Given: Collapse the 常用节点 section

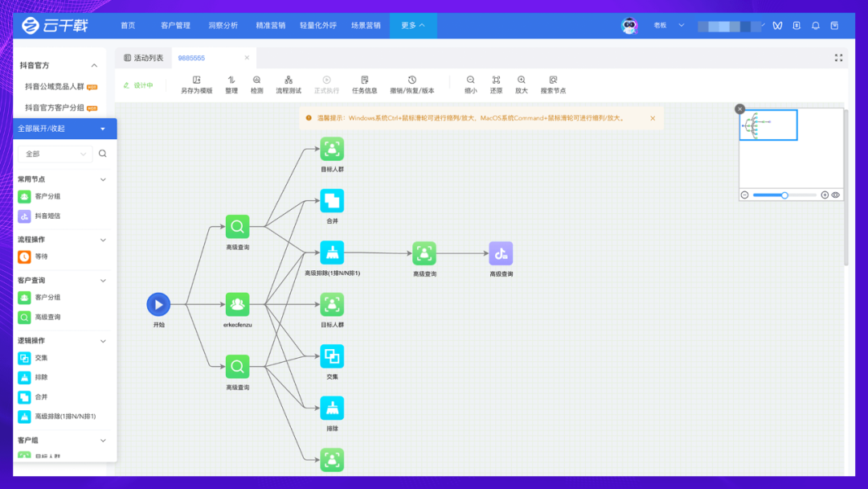Looking at the screenshot, I should tap(103, 179).
